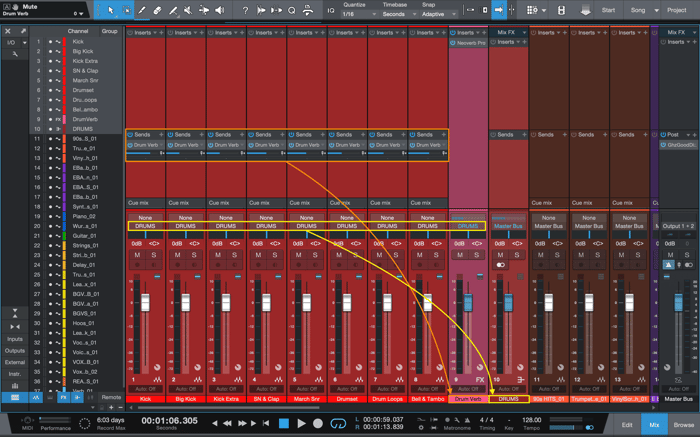Toggle FX channels filter button

63,397
